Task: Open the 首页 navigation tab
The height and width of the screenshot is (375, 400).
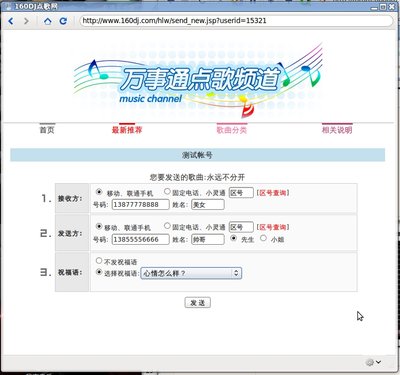Action: click(x=47, y=130)
